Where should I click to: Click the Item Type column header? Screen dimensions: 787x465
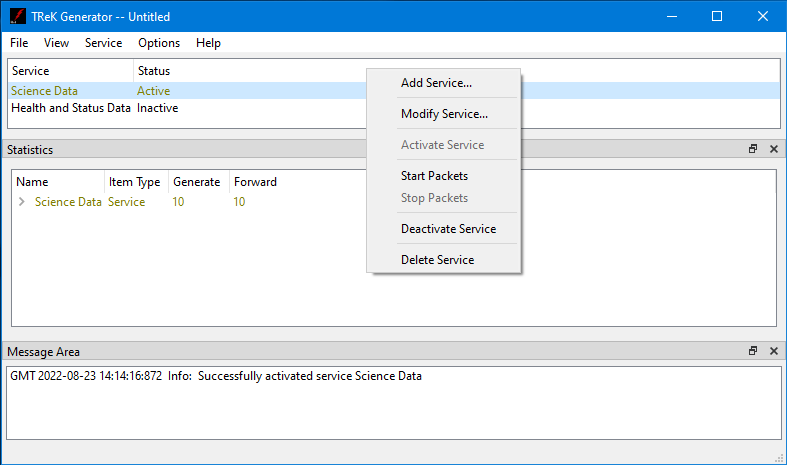(x=134, y=182)
